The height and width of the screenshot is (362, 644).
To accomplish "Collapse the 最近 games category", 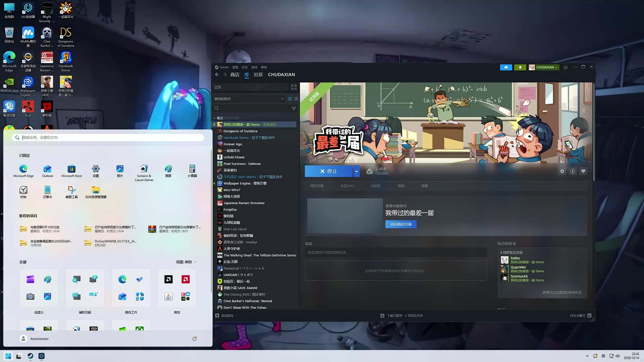I will click(x=214, y=118).
